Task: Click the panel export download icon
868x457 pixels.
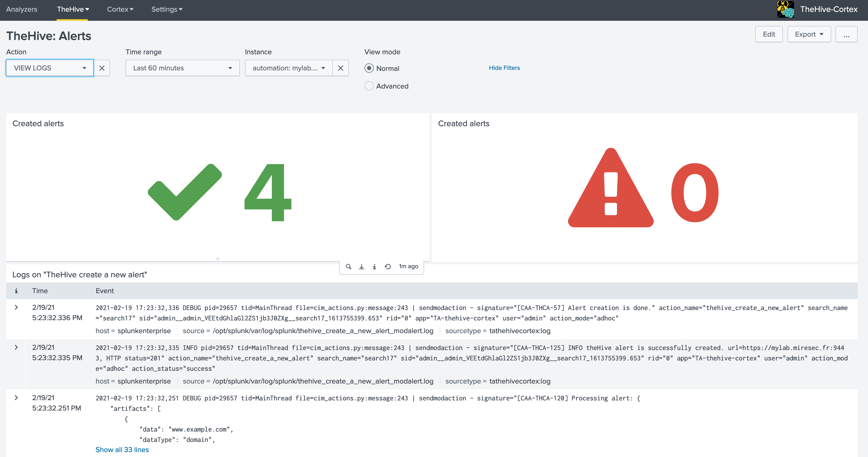Action: click(x=361, y=267)
